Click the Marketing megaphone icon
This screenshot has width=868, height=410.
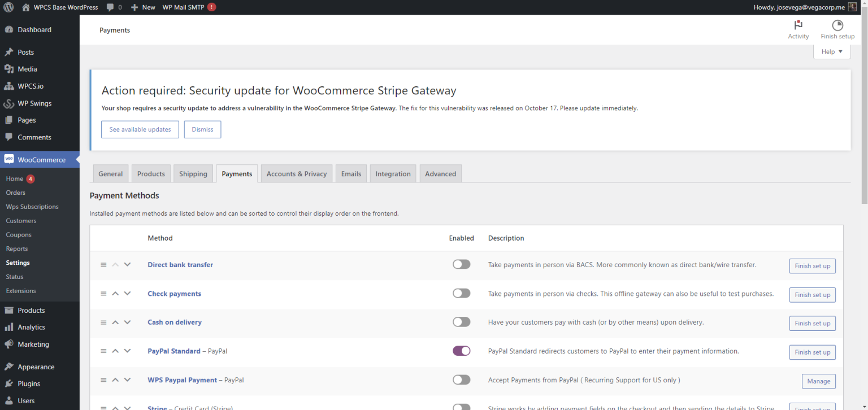pos(10,344)
